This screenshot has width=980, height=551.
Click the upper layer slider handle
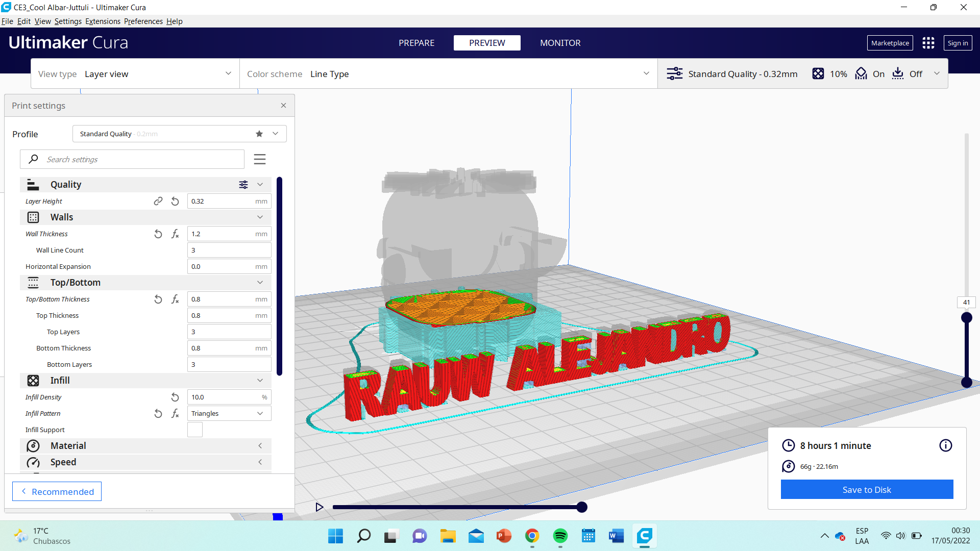coord(966,317)
